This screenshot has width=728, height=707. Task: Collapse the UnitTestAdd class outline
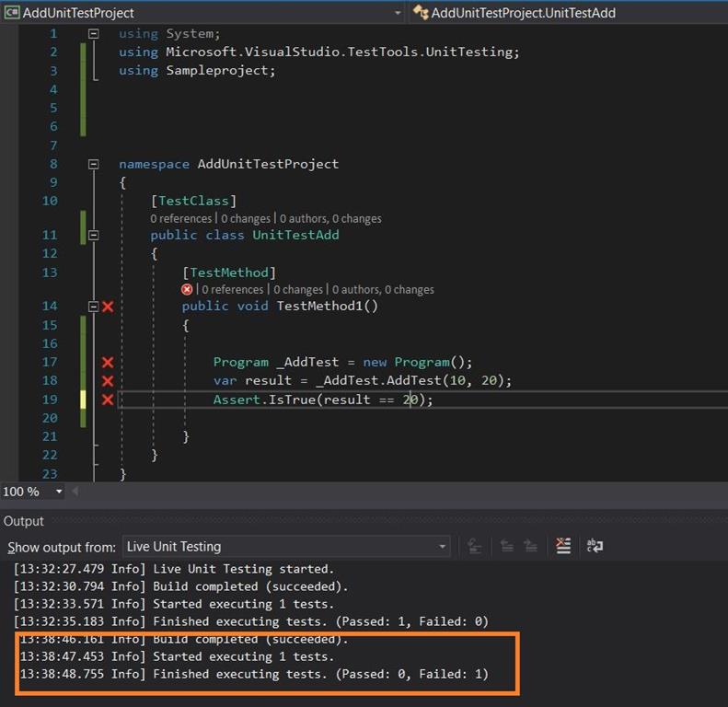[93, 235]
